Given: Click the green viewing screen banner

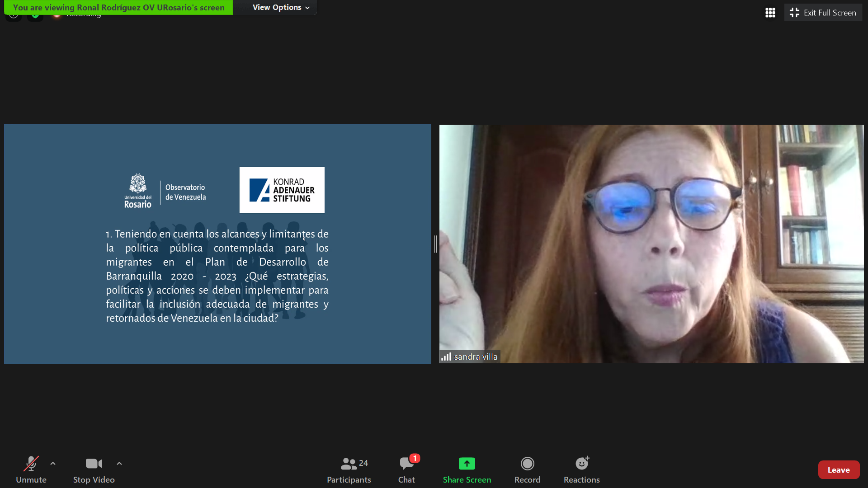Looking at the screenshot, I should [118, 7].
